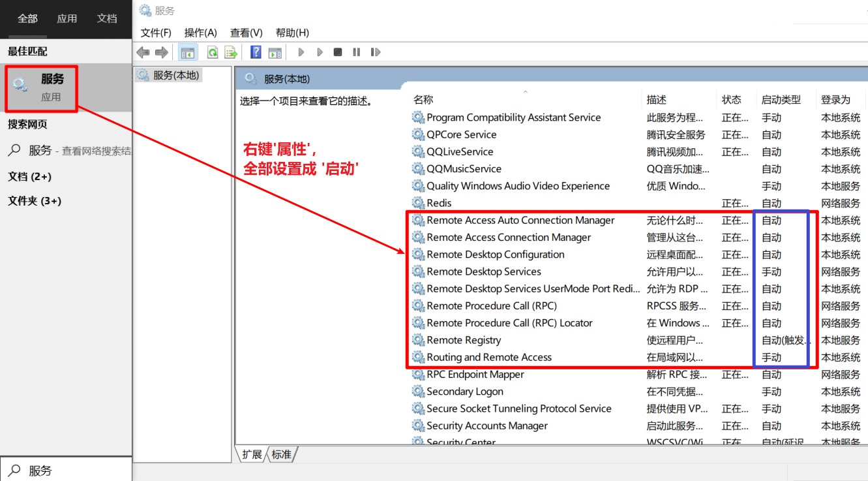Toggle the Show/Hide Console Tree toolbar icon
This screenshot has width=868, height=481.
pyautogui.click(x=188, y=52)
